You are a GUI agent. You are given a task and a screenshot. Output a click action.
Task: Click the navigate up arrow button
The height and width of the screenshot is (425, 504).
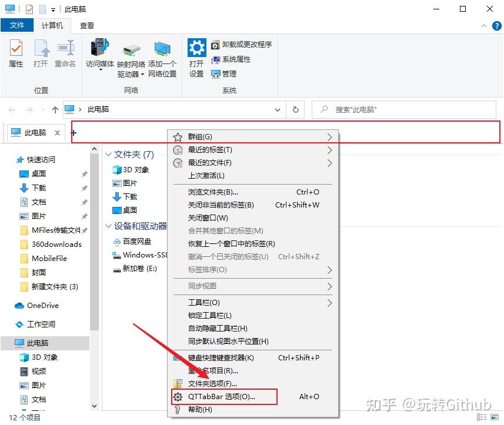click(55, 109)
